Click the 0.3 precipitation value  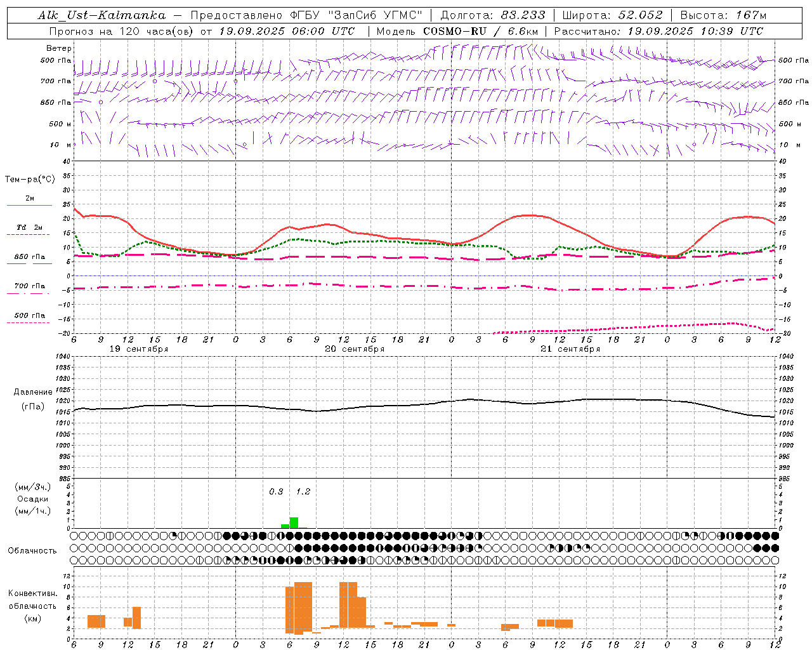[x=276, y=491]
